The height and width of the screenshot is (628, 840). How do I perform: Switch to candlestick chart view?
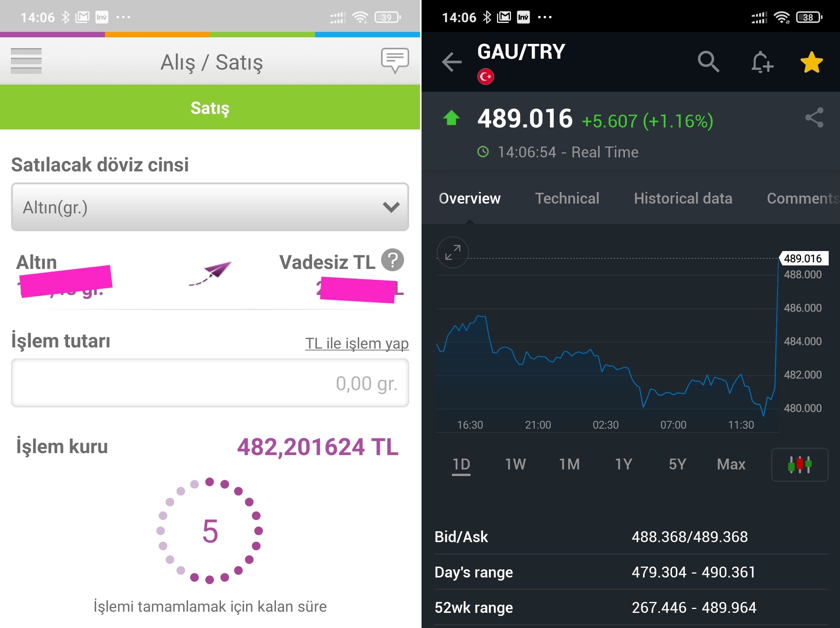pyautogui.click(x=800, y=464)
